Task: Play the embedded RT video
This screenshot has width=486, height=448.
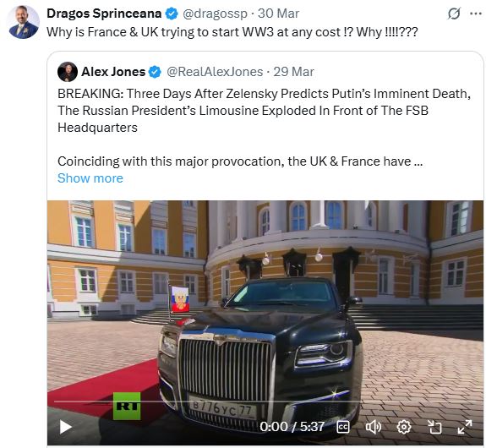Action: [x=65, y=427]
